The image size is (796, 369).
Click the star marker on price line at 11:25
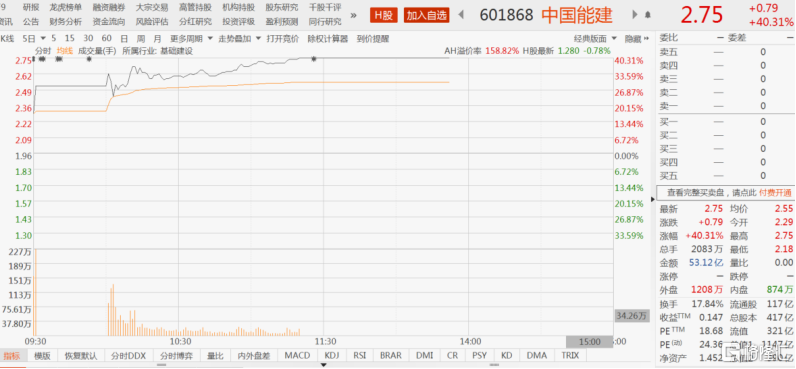pos(314,59)
